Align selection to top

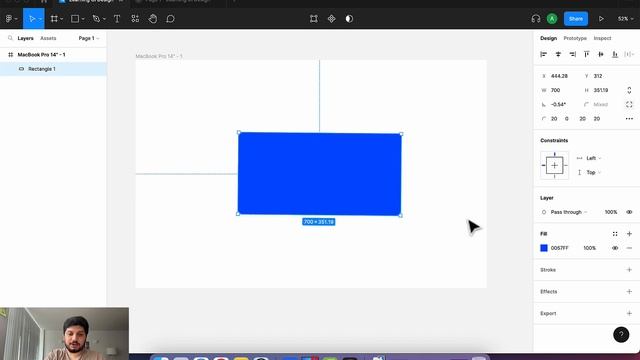(587, 54)
